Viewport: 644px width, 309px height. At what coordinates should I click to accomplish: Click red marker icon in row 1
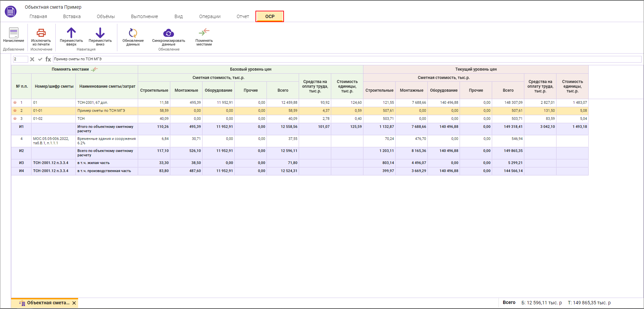click(x=15, y=102)
